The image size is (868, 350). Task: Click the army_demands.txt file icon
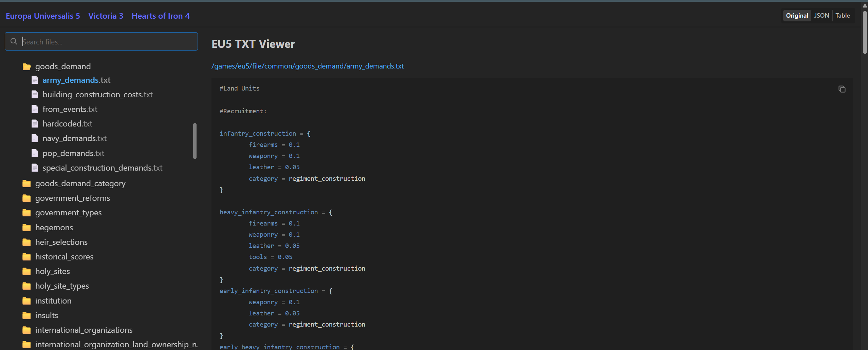[35, 80]
